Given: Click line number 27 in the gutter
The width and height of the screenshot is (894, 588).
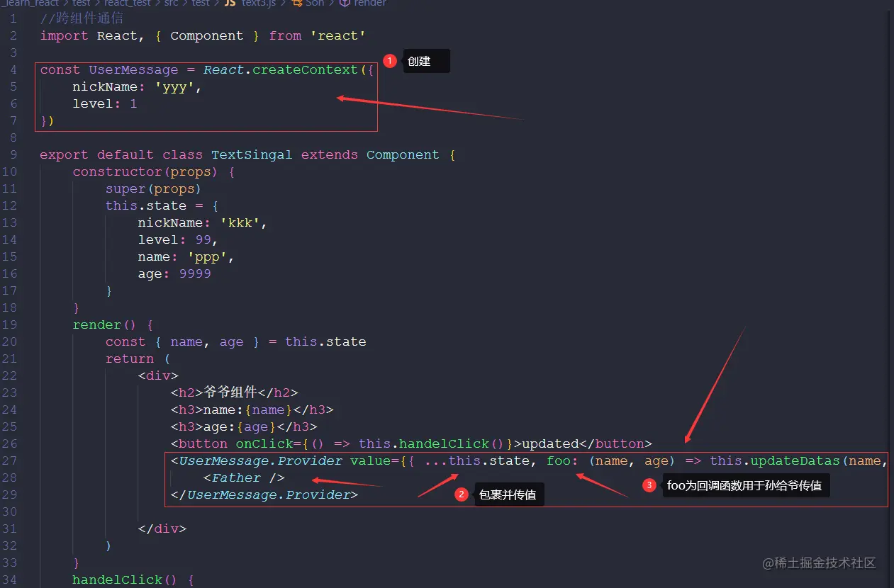Looking at the screenshot, I should [x=10, y=460].
